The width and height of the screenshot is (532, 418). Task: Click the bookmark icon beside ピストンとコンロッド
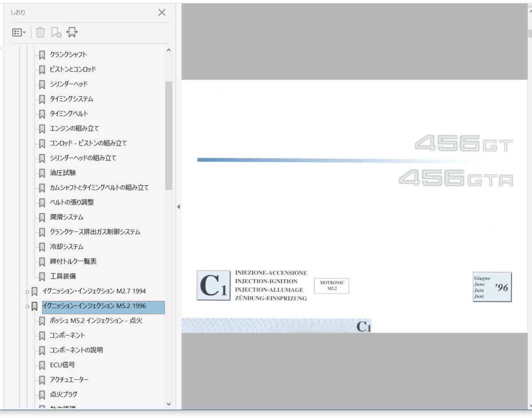coord(42,70)
